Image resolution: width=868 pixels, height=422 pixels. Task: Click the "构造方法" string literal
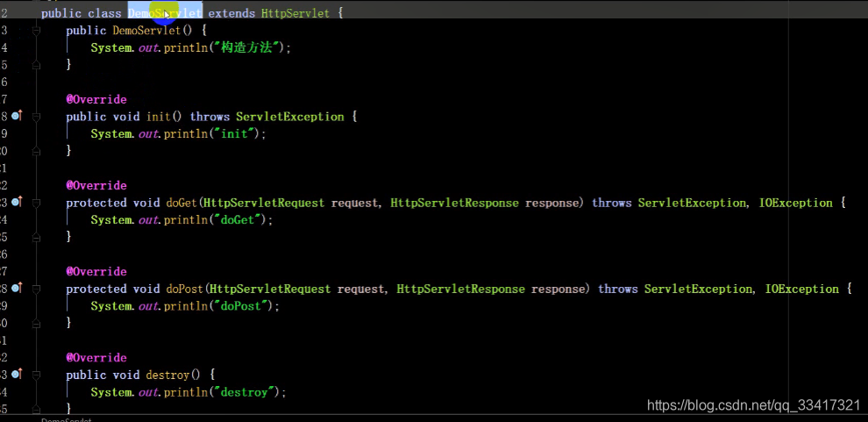pyautogui.click(x=247, y=47)
